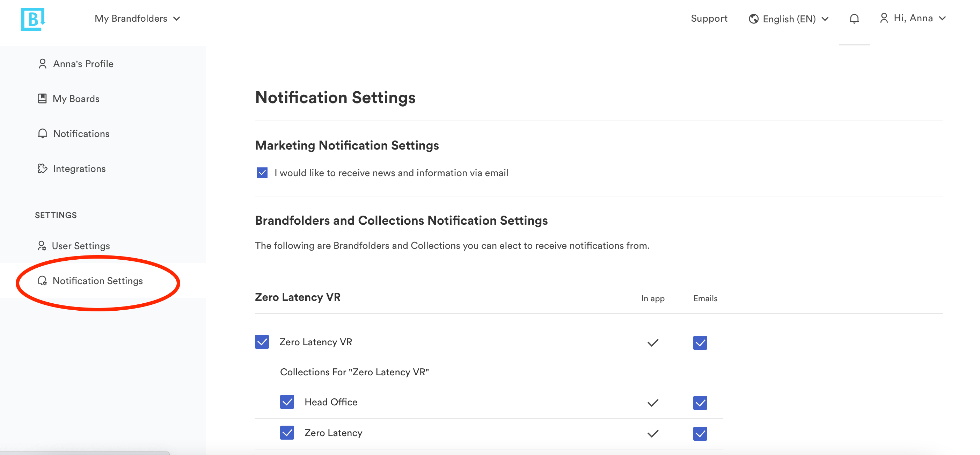Click the Marketing Notification Settings heading
980x455 pixels.
347,145
